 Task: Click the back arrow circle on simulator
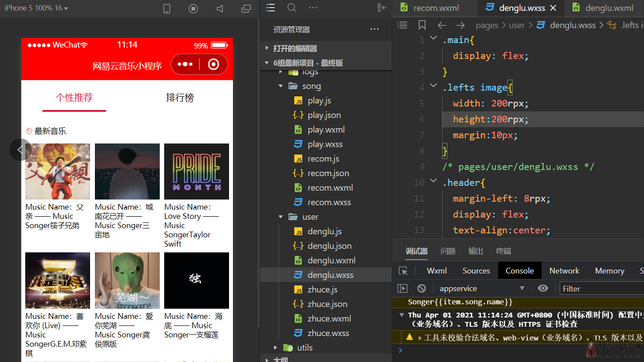20,150
